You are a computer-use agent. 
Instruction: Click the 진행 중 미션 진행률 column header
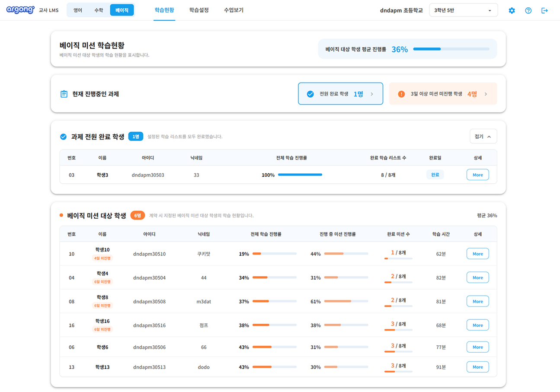pos(338,234)
